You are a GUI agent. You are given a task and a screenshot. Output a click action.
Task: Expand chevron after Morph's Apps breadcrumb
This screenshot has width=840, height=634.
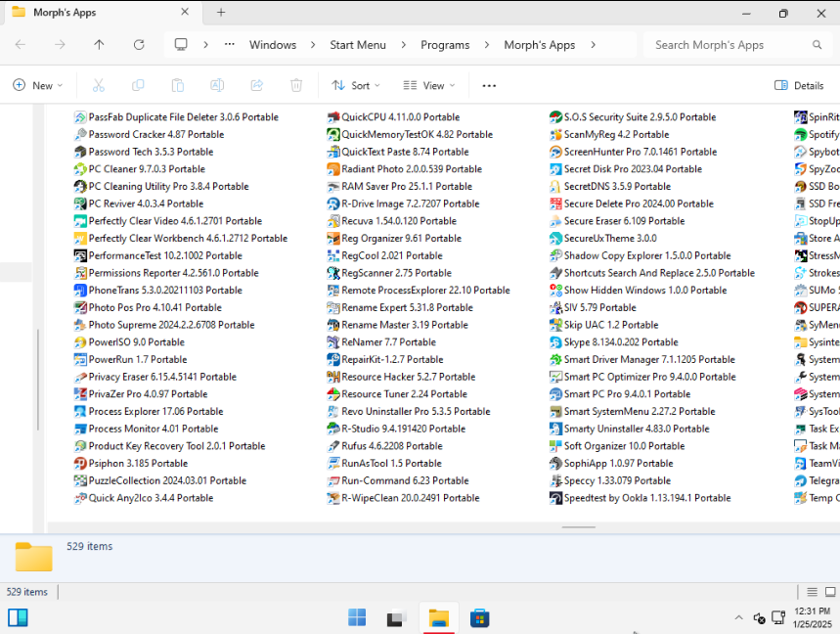click(593, 44)
